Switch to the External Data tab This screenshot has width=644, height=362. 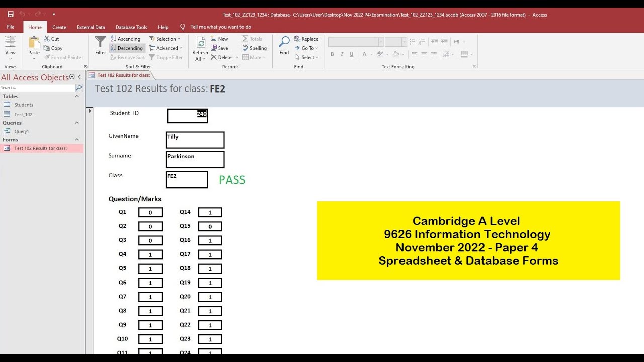[x=91, y=27]
